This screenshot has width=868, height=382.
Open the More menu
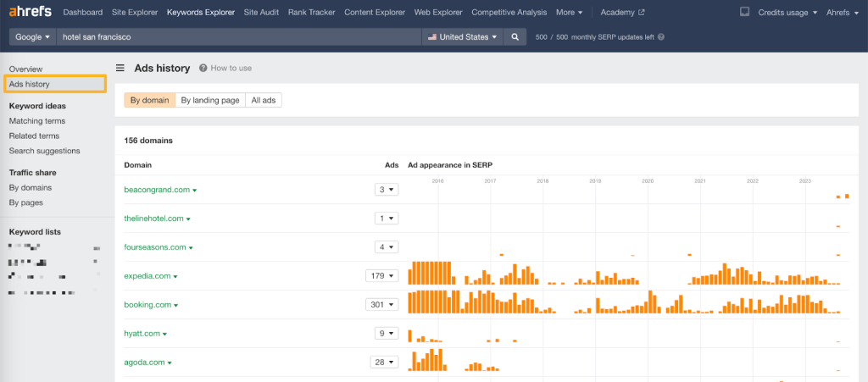[x=570, y=13]
